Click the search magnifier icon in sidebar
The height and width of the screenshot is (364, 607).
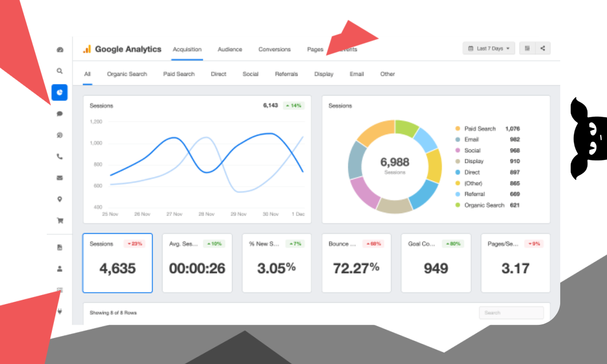tap(60, 71)
